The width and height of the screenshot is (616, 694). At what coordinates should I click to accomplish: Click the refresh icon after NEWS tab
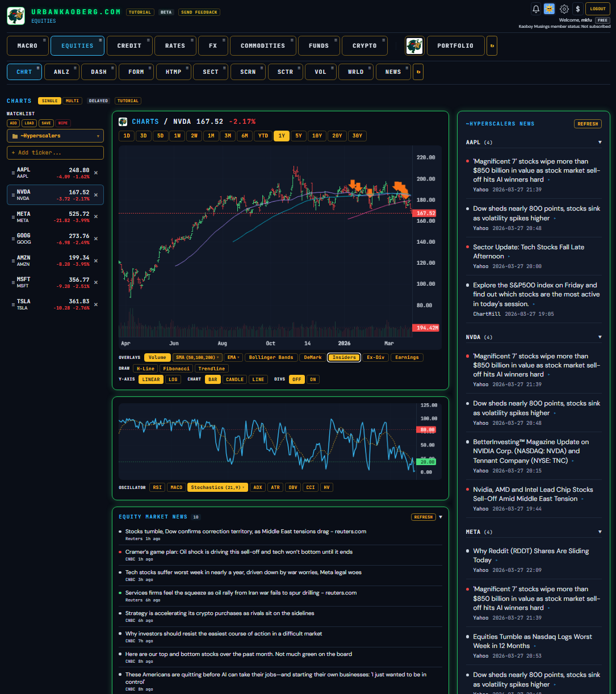(x=418, y=72)
